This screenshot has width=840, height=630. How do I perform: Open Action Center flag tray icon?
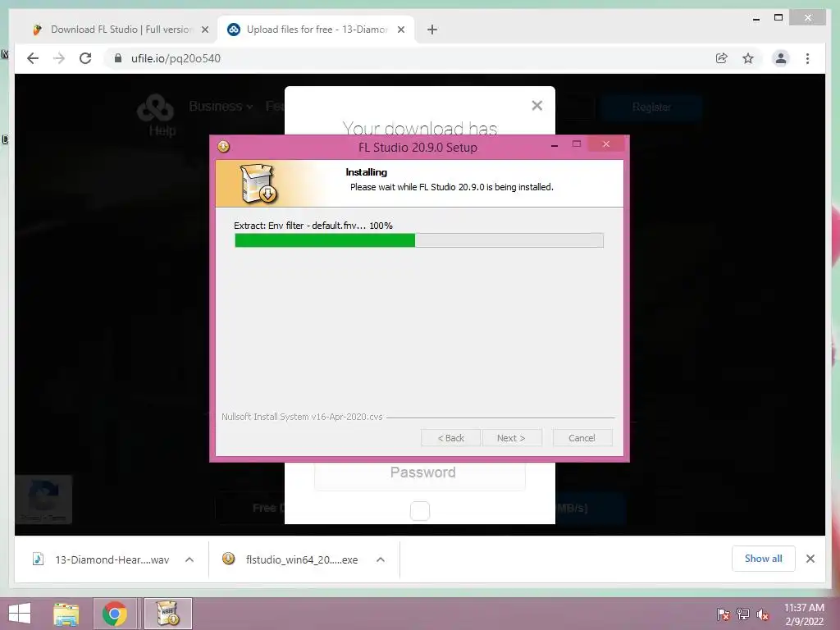pos(723,614)
